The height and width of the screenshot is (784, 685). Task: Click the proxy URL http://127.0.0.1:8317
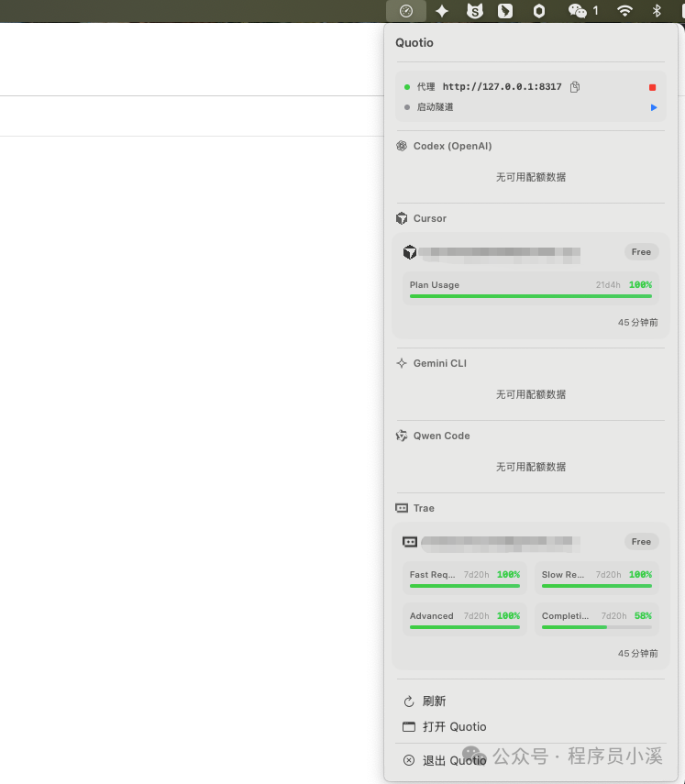pyautogui.click(x=502, y=87)
